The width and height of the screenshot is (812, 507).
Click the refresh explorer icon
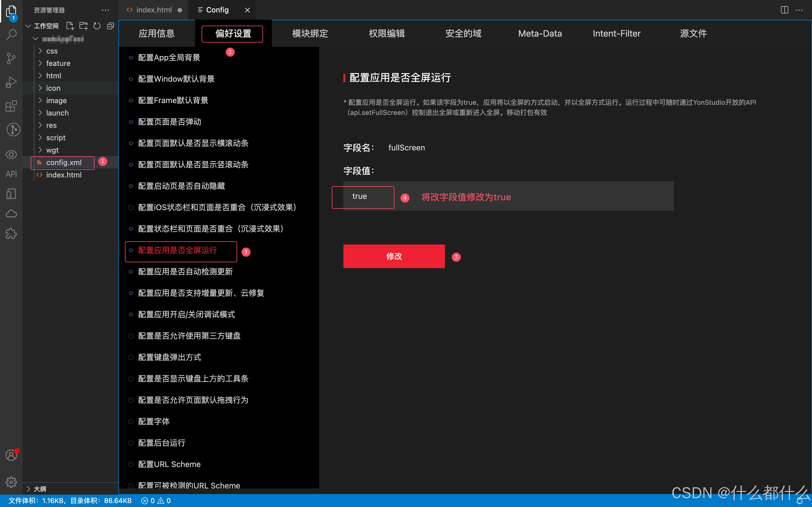97,26
